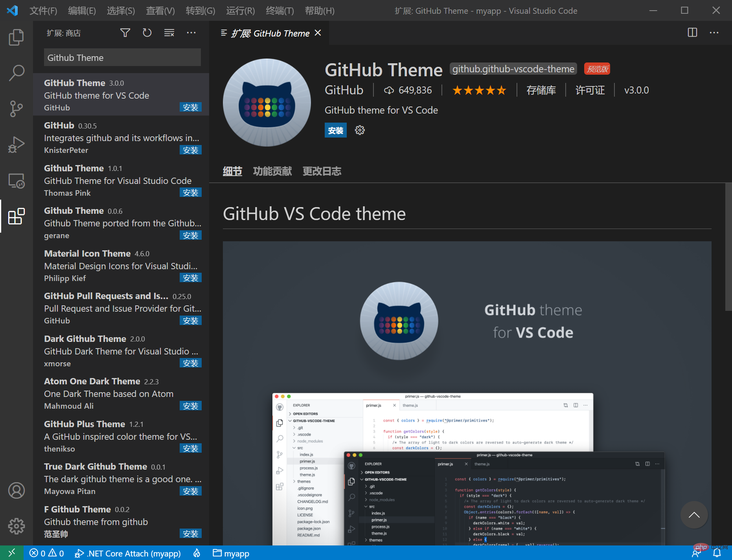The image size is (732, 560).
Task: Open the Remote Explorer view
Action: point(16,181)
